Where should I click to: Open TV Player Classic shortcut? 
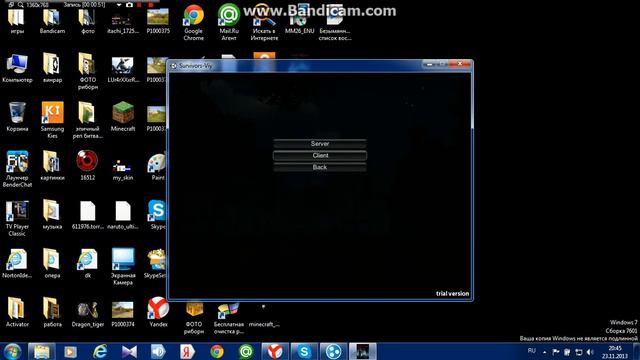pyautogui.click(x=17, y=218)
